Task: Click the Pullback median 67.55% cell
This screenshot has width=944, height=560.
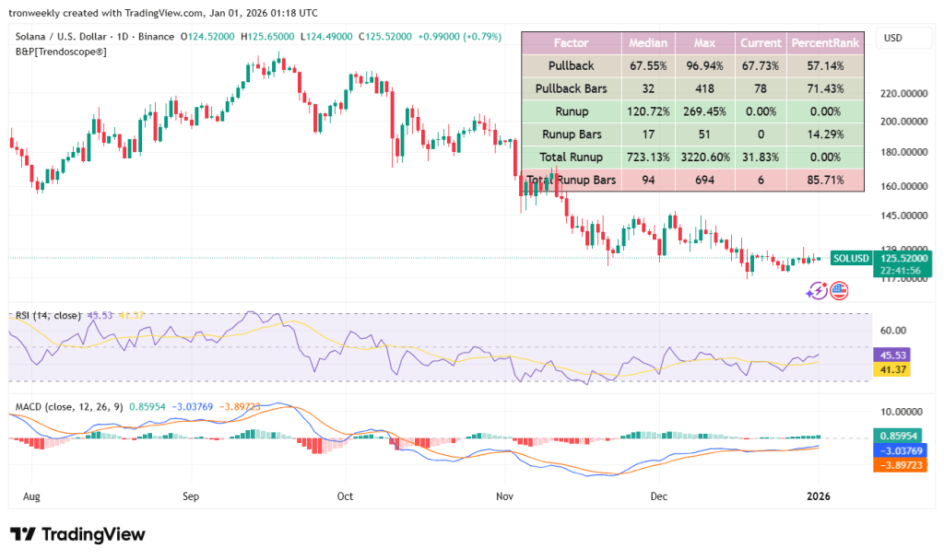Action: [648, 65]
